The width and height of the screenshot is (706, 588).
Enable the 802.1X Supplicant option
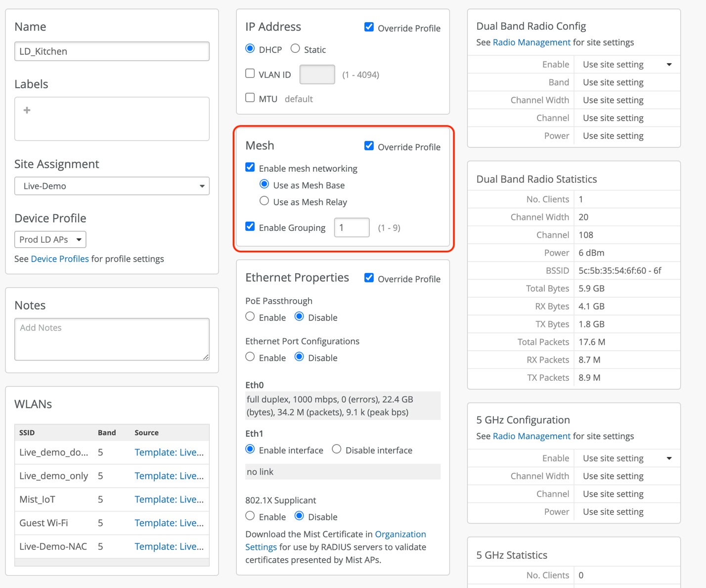(250, 516)
